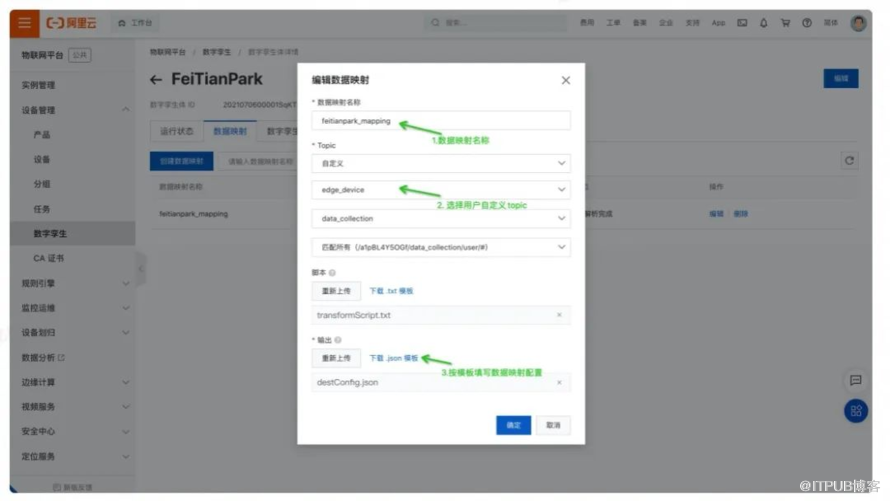Open the cloud shell terminal icon
890x501 pixels.
click(x=742, y=23)
